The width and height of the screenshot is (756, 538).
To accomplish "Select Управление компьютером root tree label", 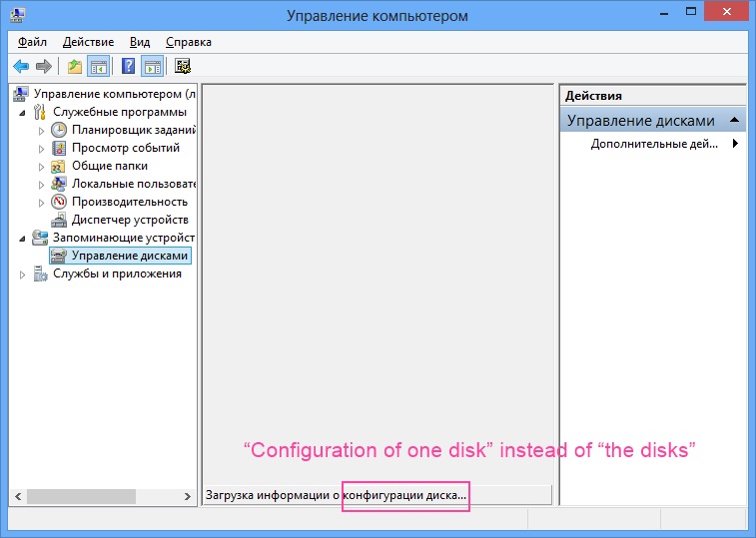I will (114, 94).
